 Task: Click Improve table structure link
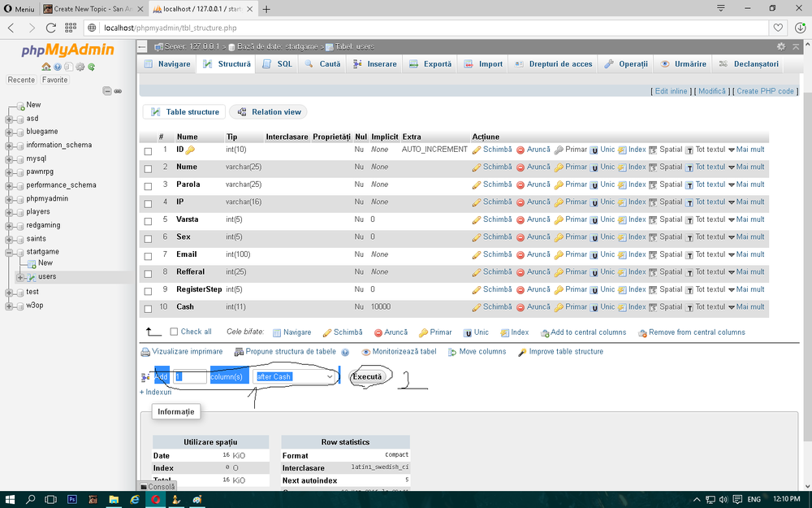pyautogui.click(x=561, y=351)
